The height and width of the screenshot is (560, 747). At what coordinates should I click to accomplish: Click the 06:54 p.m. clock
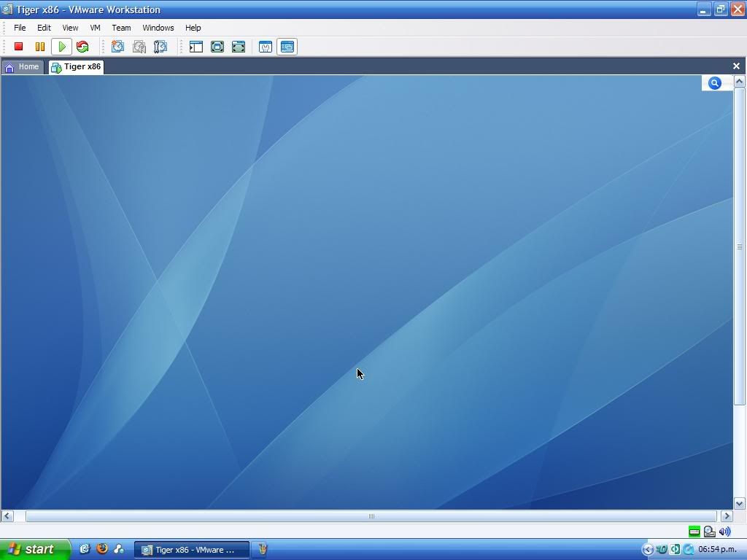coord(718,550)
